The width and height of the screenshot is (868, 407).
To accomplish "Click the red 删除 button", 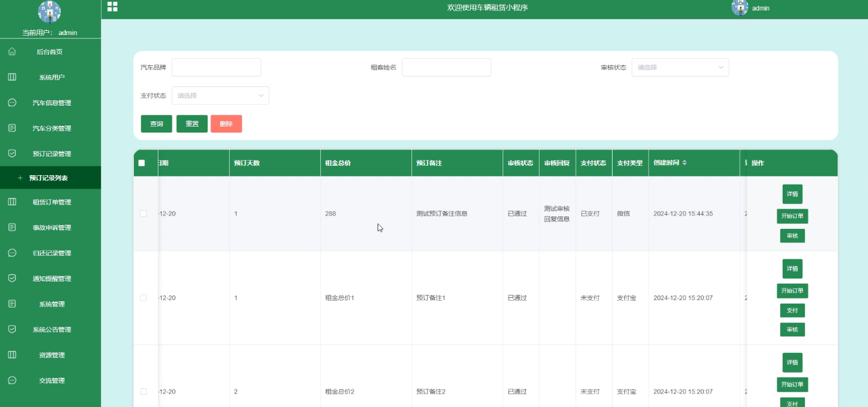I will [x=226, y=124].
